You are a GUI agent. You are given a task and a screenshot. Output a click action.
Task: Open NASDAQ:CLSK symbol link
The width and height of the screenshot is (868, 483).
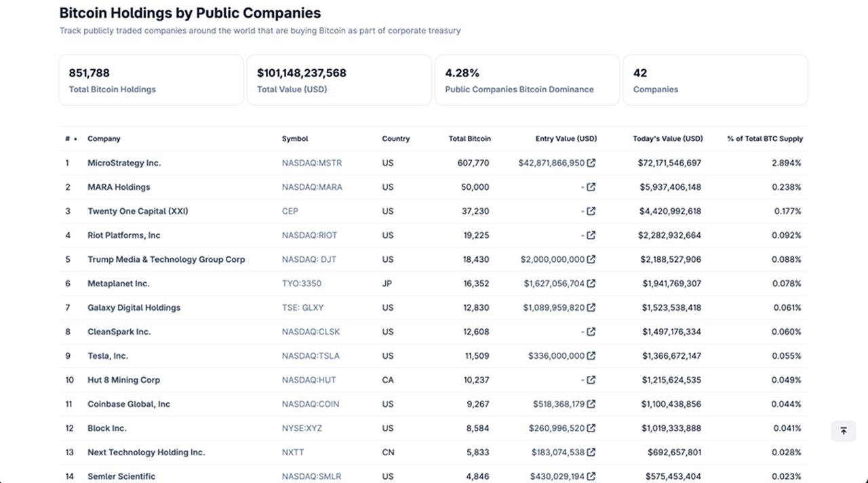pyautogui.click(x=311, y=332)
